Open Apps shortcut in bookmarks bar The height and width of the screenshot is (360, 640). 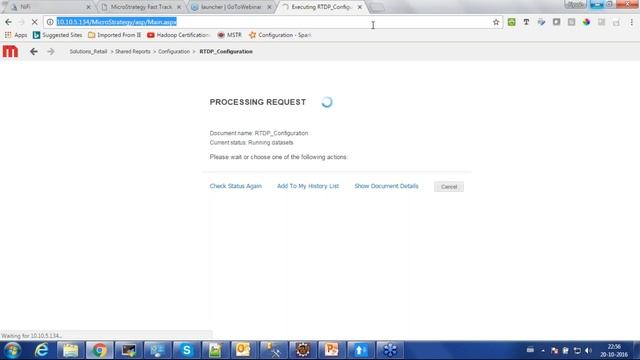point(16,35)
